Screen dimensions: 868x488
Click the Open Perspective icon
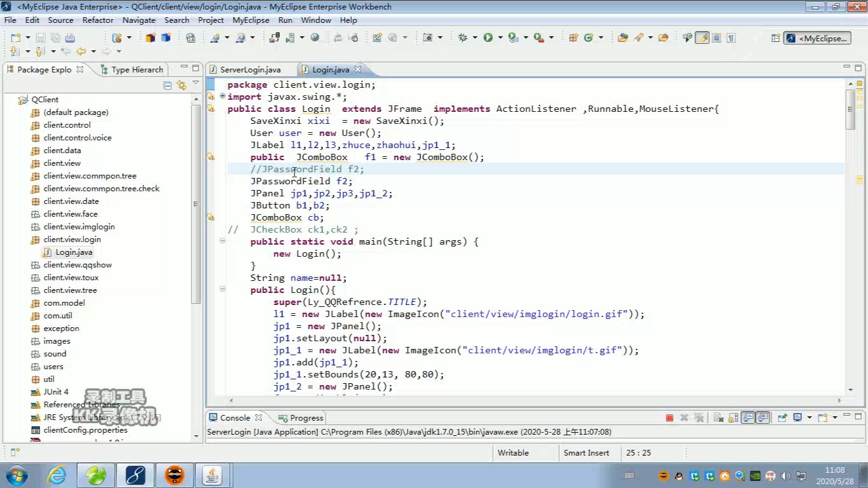pos(775,38)
